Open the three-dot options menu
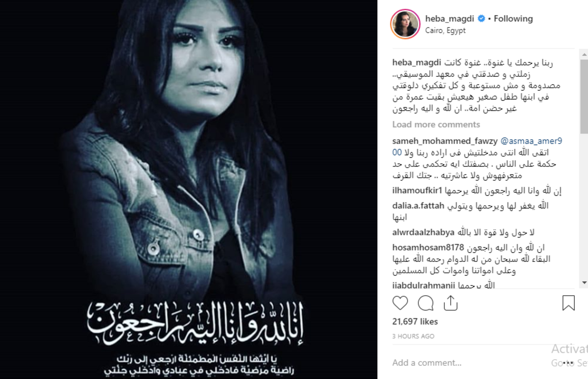This screenshot has width=588, height=379. pyautogui.click(x=568, y=363)
